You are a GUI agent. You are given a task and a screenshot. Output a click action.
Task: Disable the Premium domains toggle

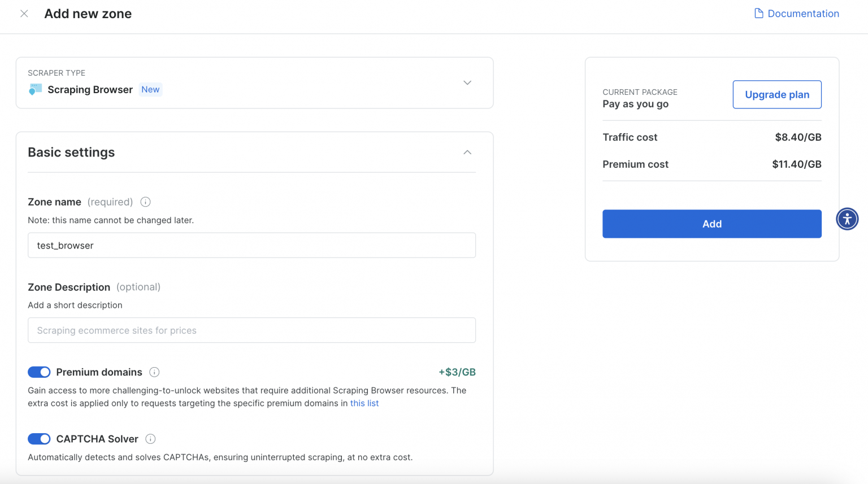(39, 372)
